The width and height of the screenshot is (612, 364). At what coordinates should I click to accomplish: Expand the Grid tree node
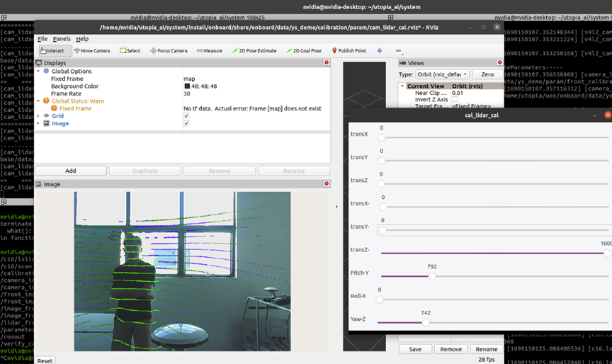coord(38,116)
